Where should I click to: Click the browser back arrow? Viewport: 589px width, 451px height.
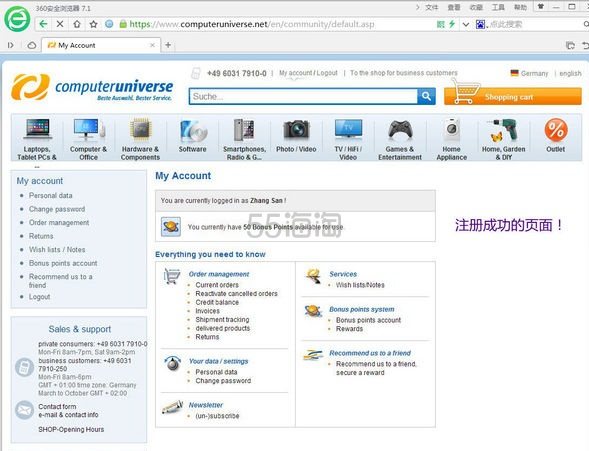click(43, 24)
